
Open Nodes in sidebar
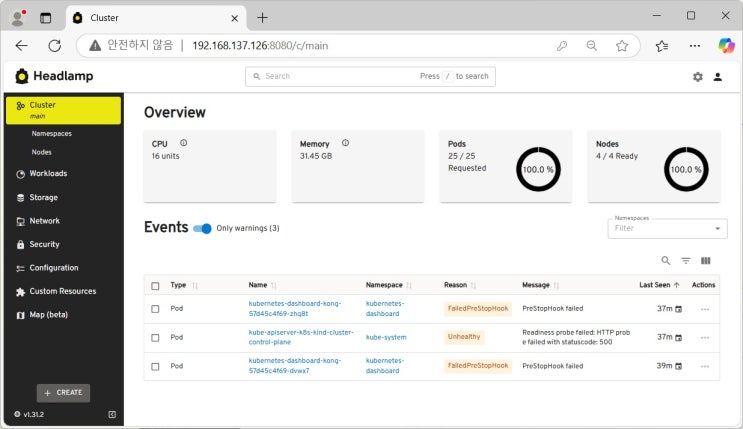coord(42,152)
